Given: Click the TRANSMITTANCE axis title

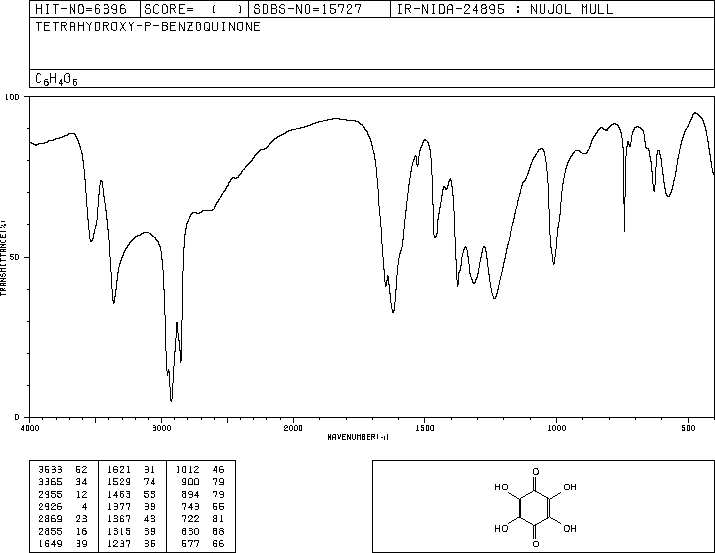Looking at the screenshot, I should pyautogui.click(x=3, y=258).
